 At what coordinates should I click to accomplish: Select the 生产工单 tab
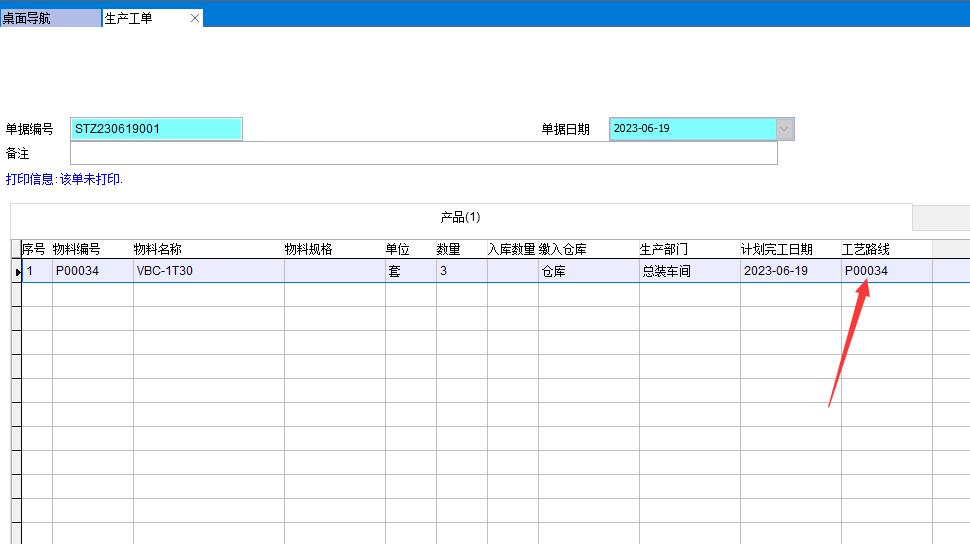pyautogui.click(x=140, y=18)
